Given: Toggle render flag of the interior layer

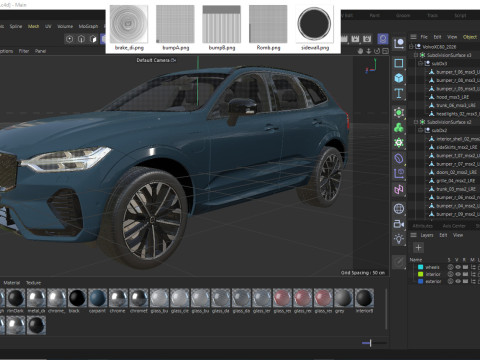Looking at the screenshot, I should (x=465, y=274).
